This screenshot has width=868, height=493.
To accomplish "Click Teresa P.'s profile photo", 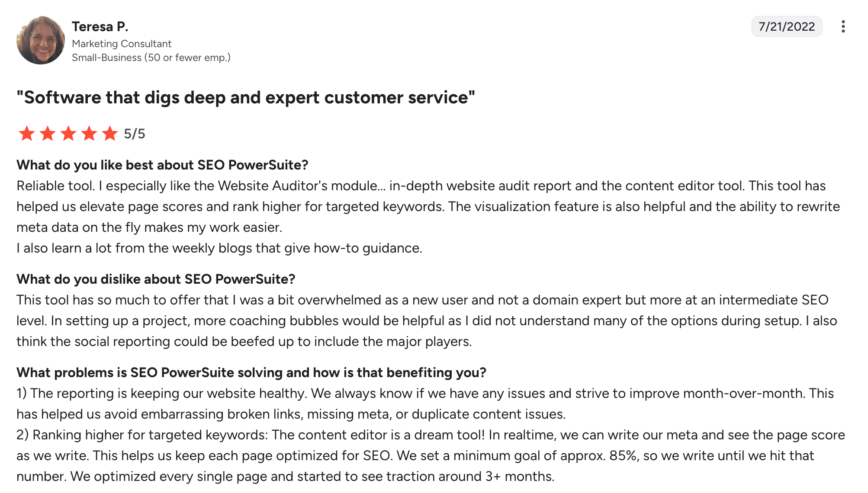I will point(41,40).
